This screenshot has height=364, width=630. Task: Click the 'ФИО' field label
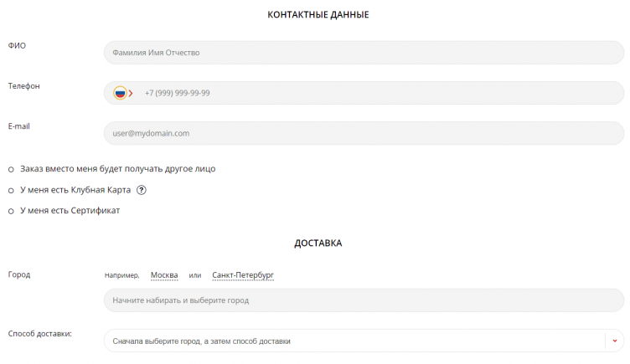(17, 45)
